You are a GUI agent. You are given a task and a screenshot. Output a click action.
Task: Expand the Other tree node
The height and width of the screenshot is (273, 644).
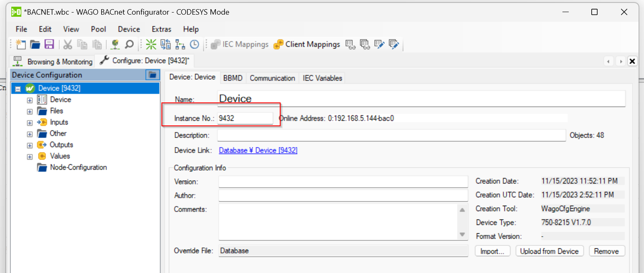[30, 134]
